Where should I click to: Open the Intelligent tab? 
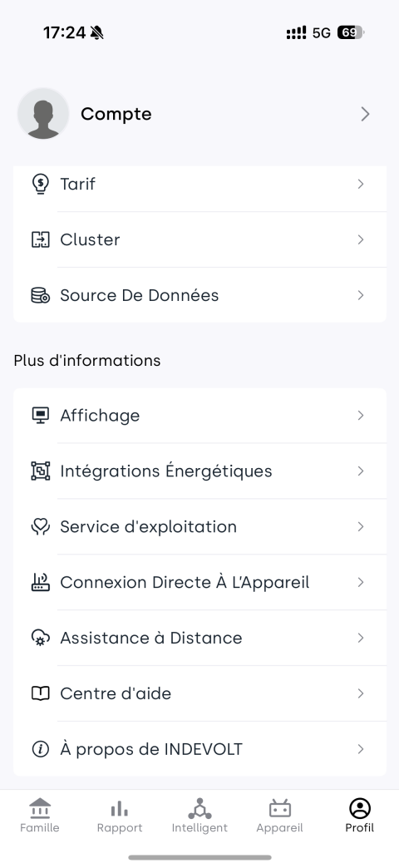pos(199,816)
